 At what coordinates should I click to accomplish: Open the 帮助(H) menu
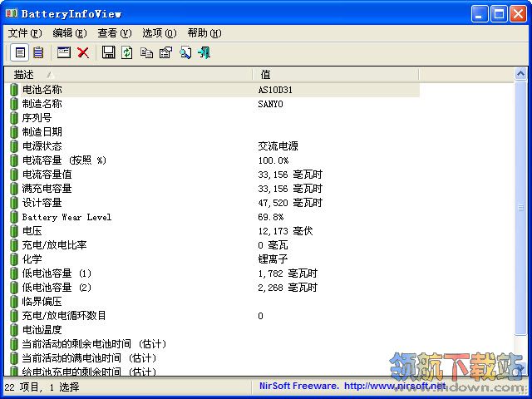pos(204,33)
